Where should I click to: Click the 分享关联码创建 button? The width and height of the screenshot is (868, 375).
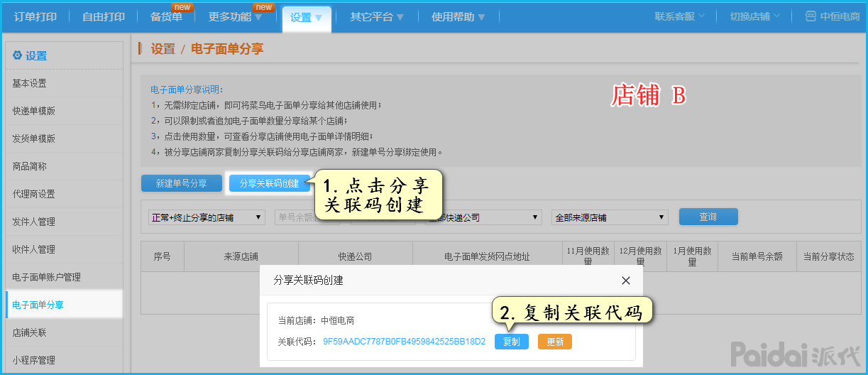coord(270,183)
